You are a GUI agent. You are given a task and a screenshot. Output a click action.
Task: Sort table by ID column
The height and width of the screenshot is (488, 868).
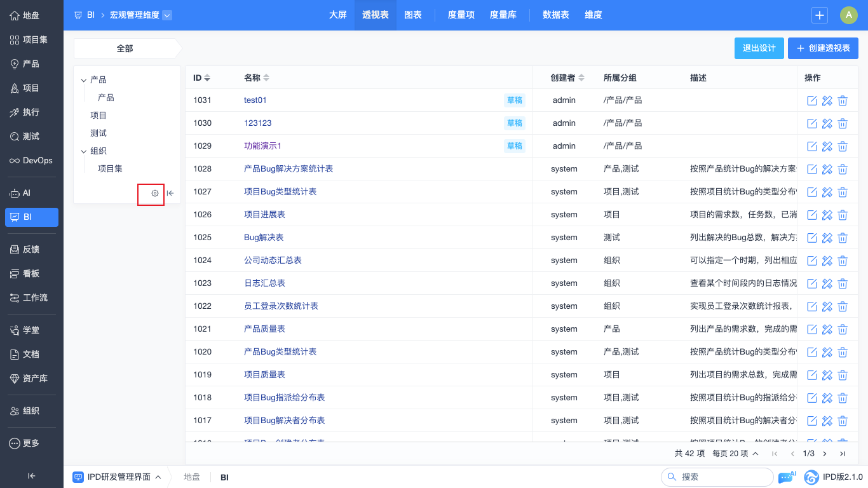pos(207,78)
